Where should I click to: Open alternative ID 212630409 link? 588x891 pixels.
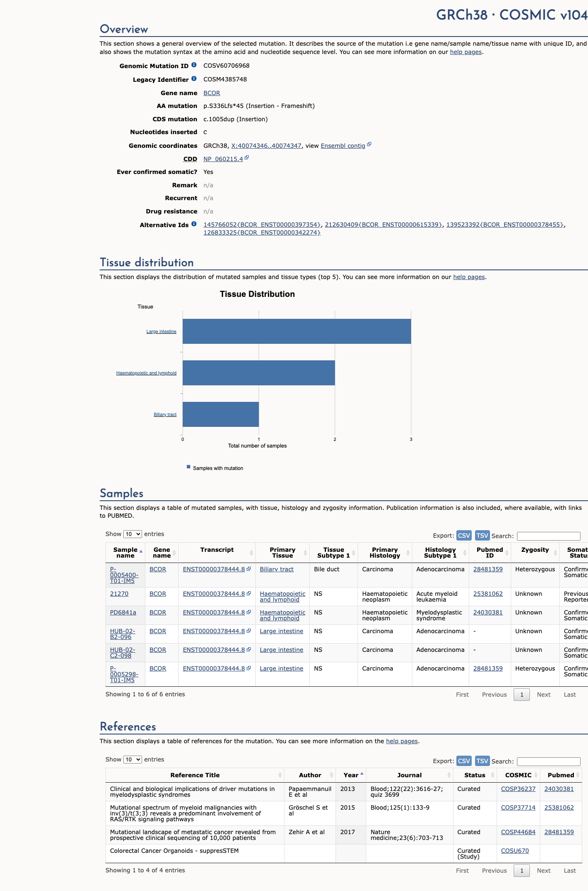point(384,225)
